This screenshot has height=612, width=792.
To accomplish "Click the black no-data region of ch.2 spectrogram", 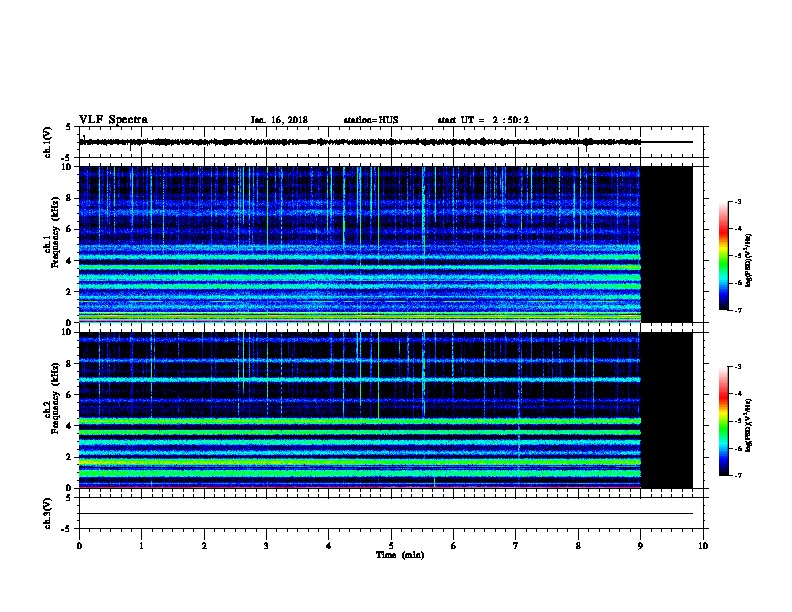I will tap(667, 410).
